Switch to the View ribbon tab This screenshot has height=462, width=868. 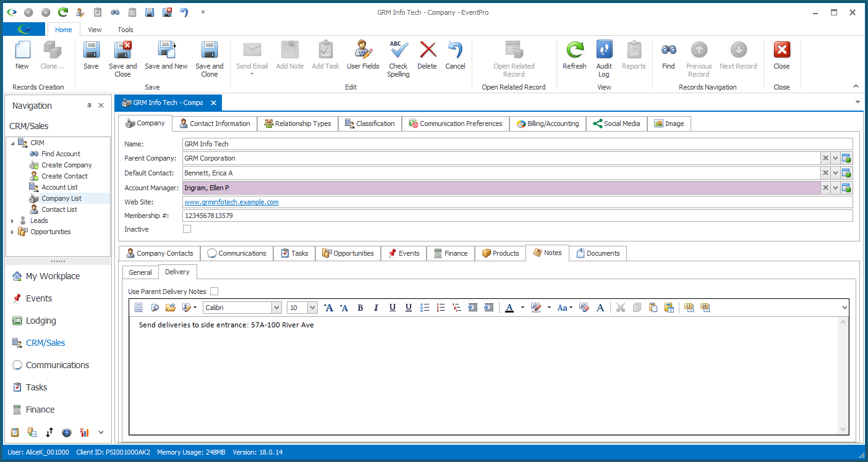coord(95,30)
